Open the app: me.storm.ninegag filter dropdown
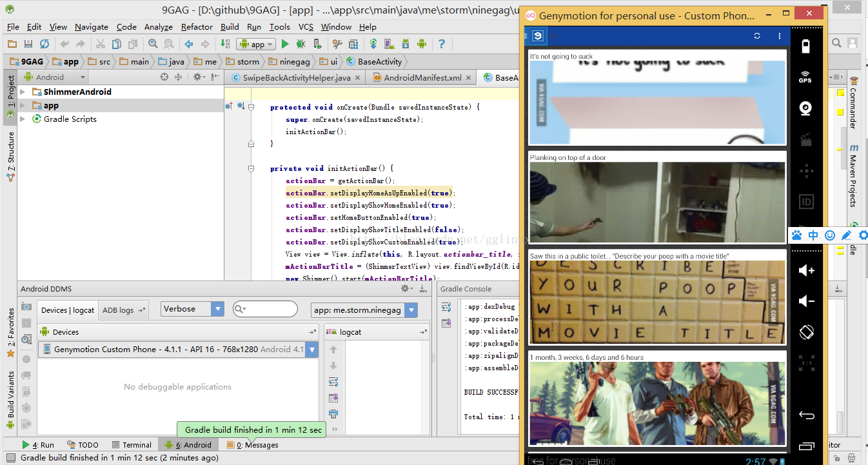The height and width of the screenshot is (465, 868). 364,310
